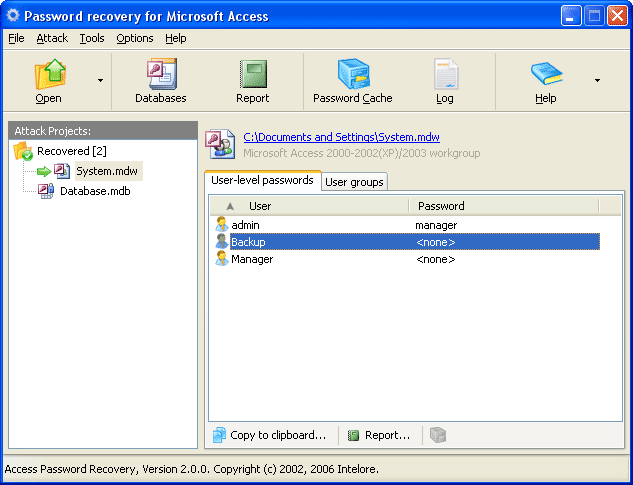
Task: Click the Report... button below list
Action: coord(379,435)
